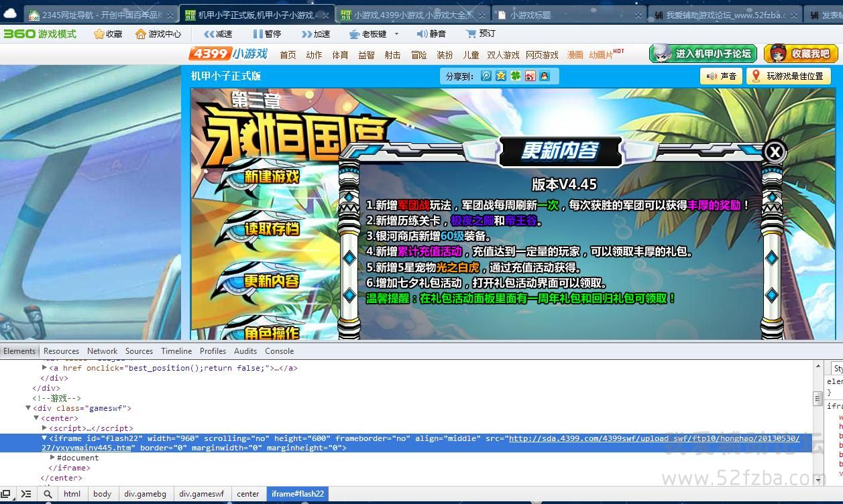
Task: Open the 冒险 games category
Action: (x=418, y=55)
